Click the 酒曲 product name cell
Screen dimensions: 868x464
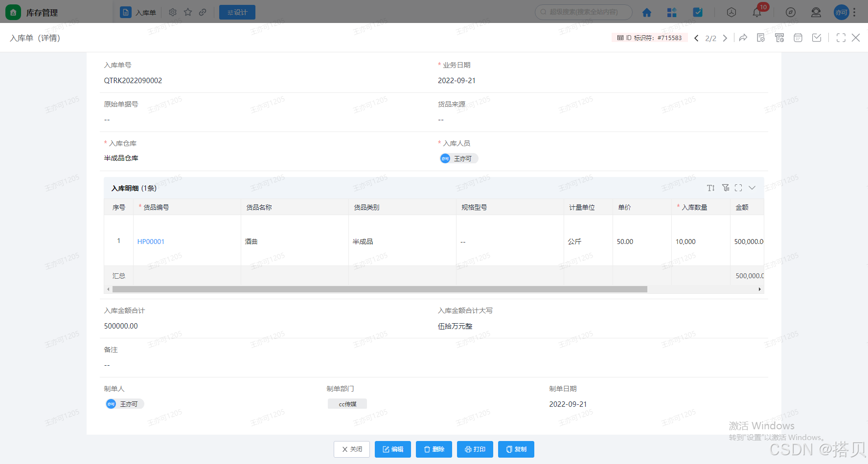[x=295, y=241]
